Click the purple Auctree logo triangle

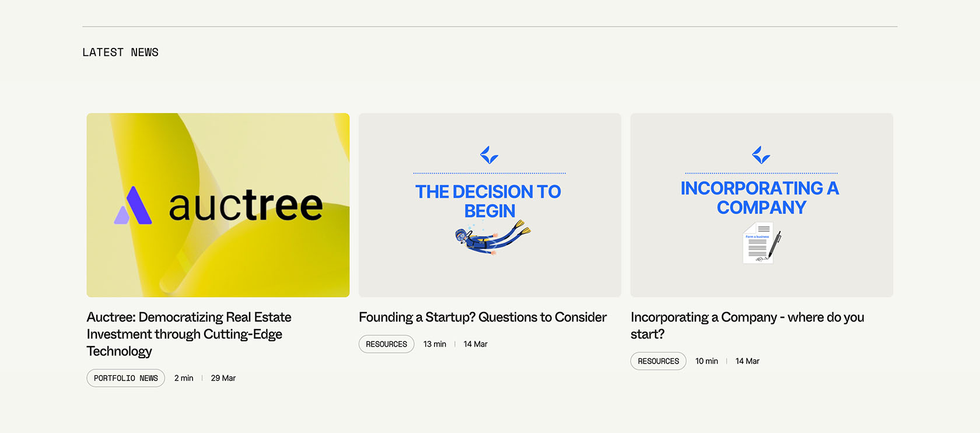pyautogui.click(x=134, y=205)
